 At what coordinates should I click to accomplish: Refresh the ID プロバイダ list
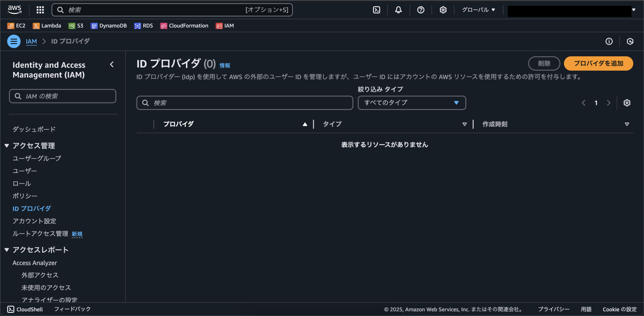pos(630,41)
